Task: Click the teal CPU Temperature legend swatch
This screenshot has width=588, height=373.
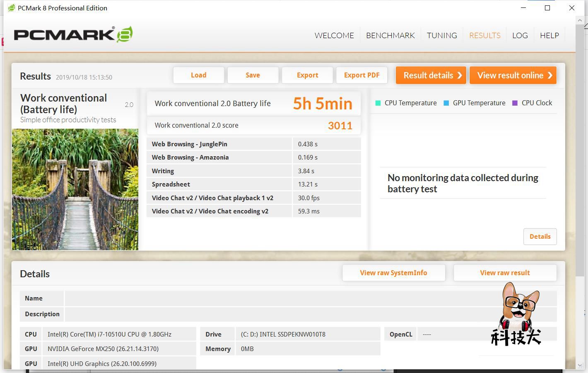Action: pos(378,103)
